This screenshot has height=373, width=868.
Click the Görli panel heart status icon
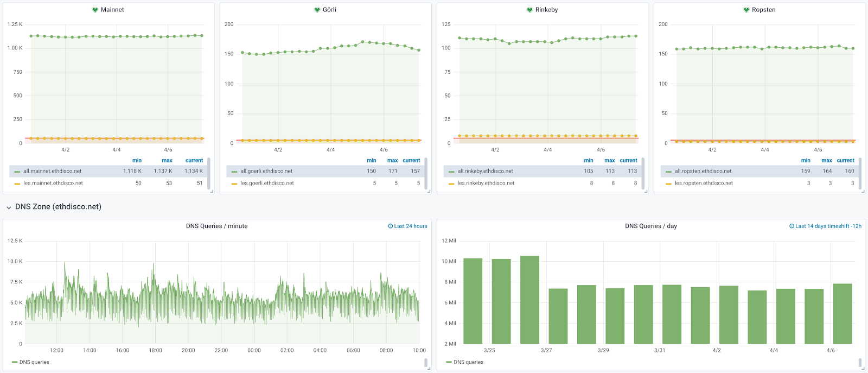tap(317, 10)
